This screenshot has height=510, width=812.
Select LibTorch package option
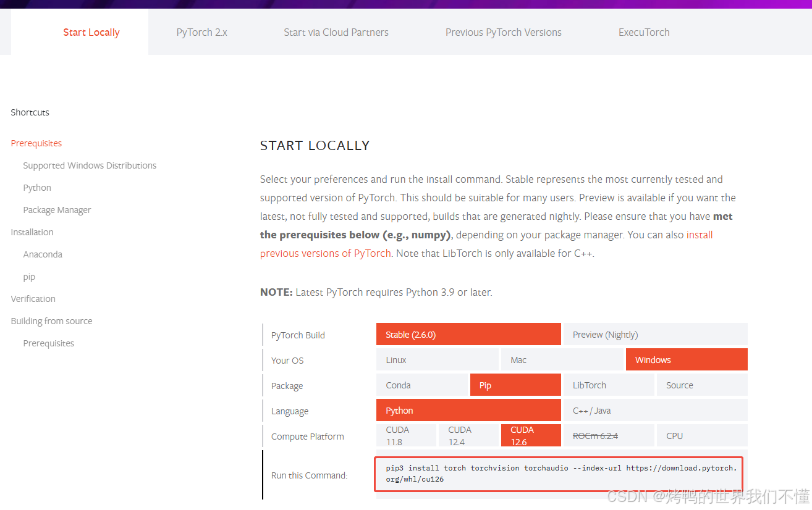coord(609,385)
